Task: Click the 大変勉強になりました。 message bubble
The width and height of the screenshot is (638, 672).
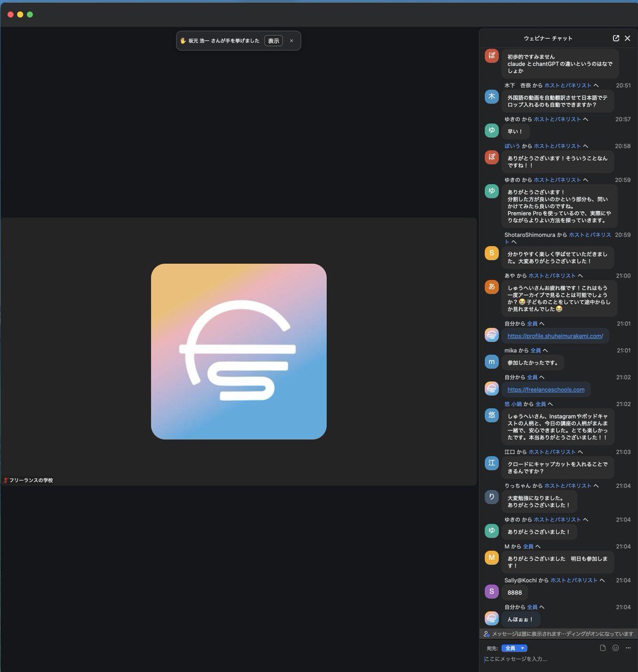Action: tap(539, 502)
